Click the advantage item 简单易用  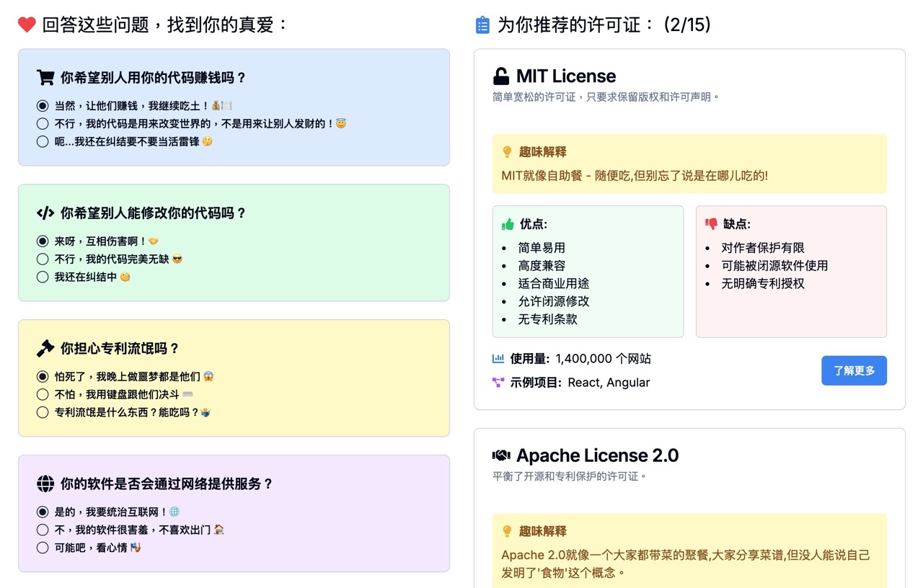coord(542,248)
